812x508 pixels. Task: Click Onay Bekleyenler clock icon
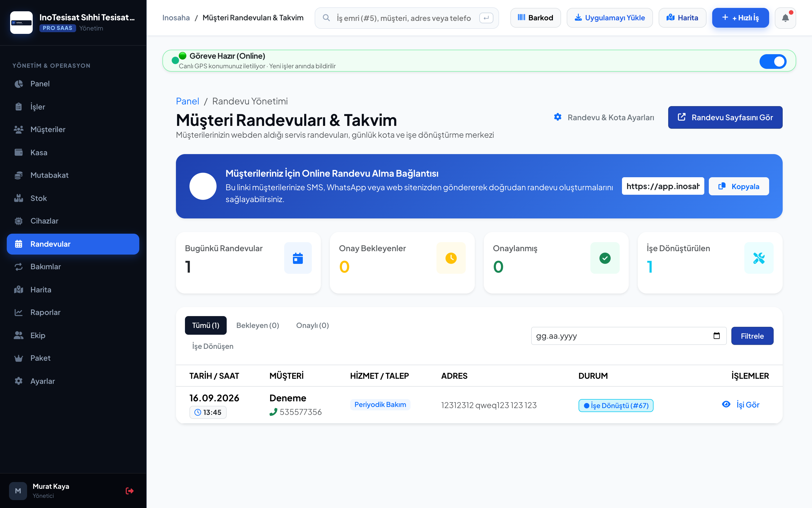pyautogui.click(x=451, y=258)
